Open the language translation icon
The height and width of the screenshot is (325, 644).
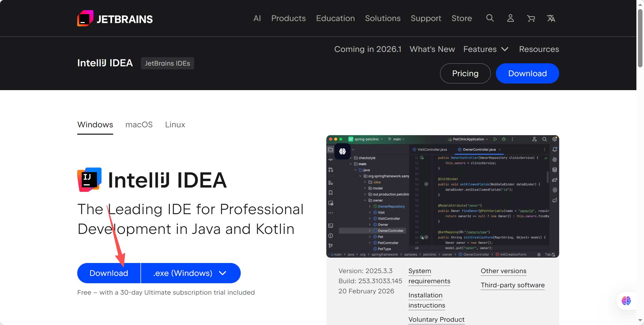(551, 18)
